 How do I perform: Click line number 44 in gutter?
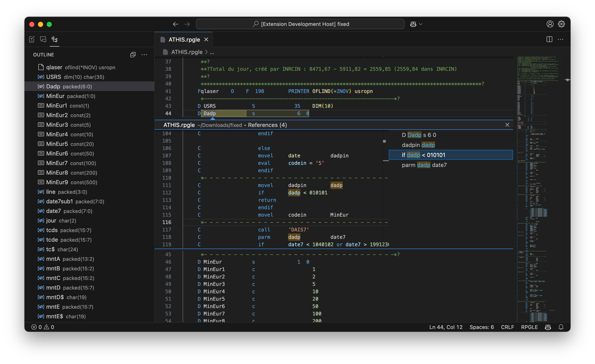[x=168, y=113]
